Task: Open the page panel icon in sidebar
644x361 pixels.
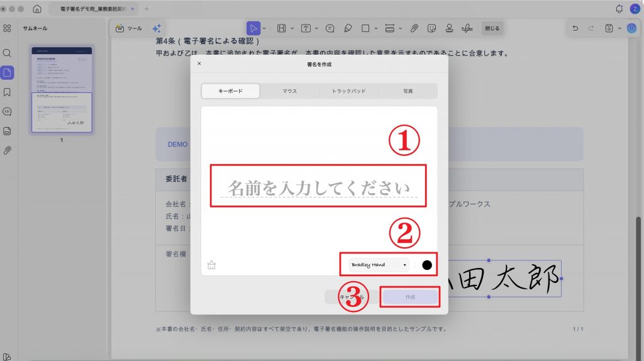Action: 7,73
